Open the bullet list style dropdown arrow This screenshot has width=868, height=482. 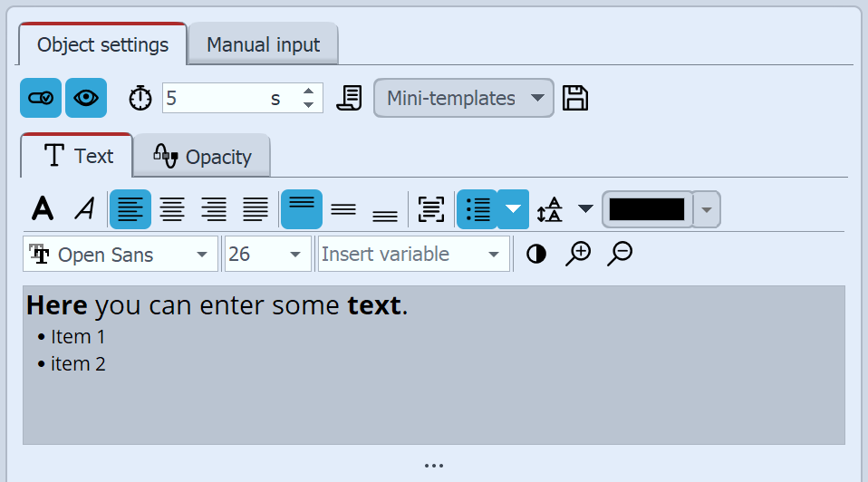tap(513, 209)
